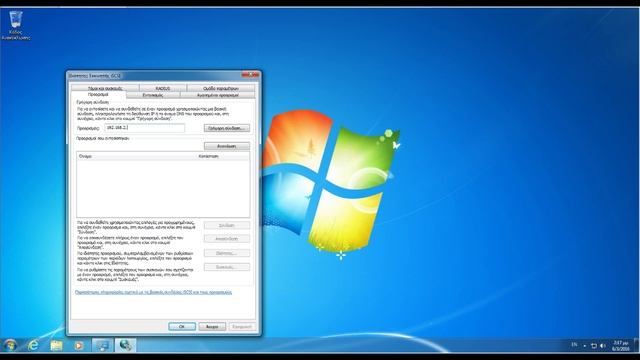Click the Devices (Συσκευές...) button
640x360 pixels.
point(227,267)
